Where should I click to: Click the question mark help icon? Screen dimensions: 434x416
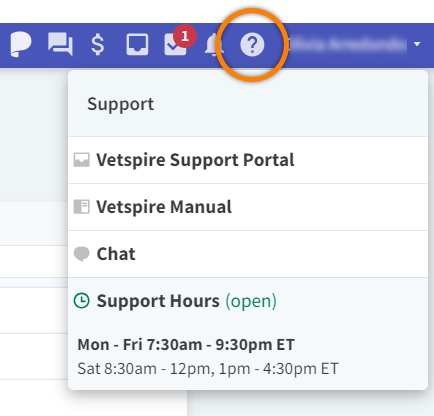click(252, 44)
